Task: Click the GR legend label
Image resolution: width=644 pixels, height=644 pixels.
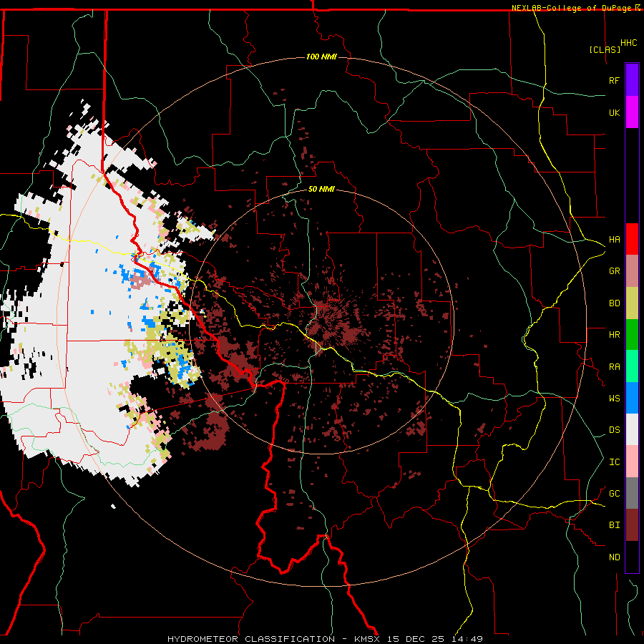Action: click(614, 271)
